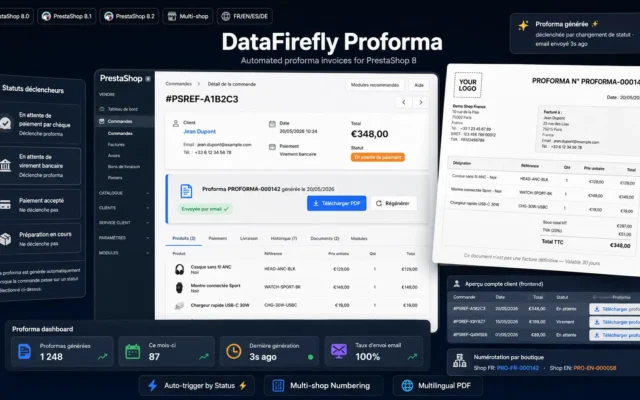Image resolution: width=640 pixels, height=400 pixels.
Task: Click the Télécharger PDF button
Action: point(336,203)
